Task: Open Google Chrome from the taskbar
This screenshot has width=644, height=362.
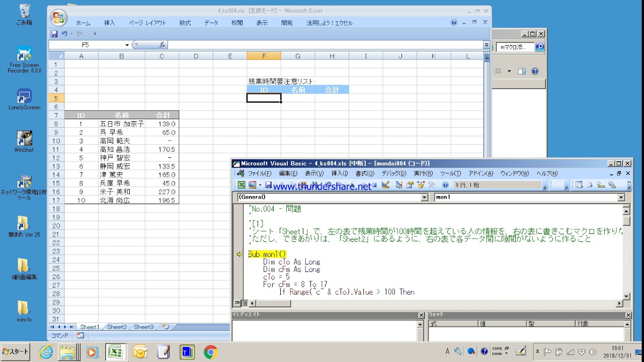Action: pyautogui.click(x=210, y=352)
